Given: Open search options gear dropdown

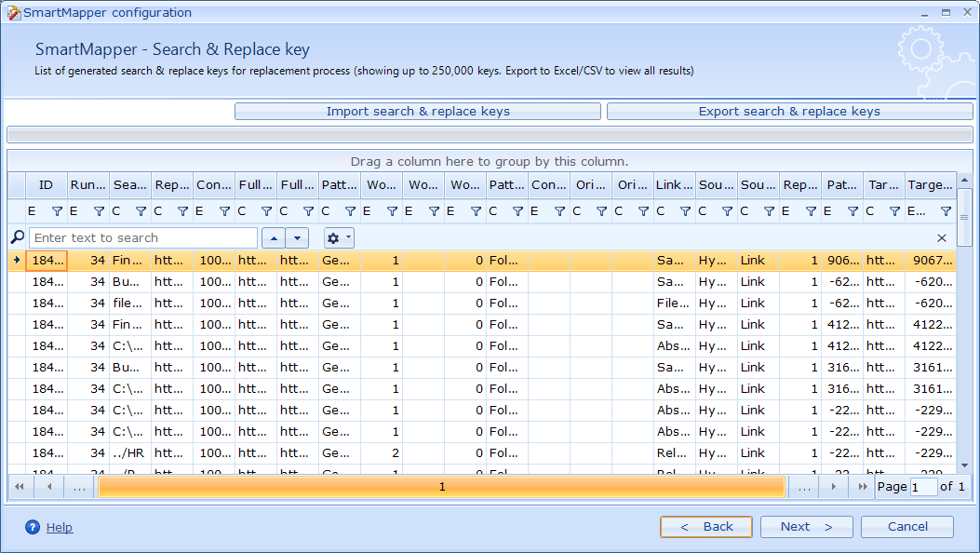Looking at the screenshot, I should pos(339,238).
